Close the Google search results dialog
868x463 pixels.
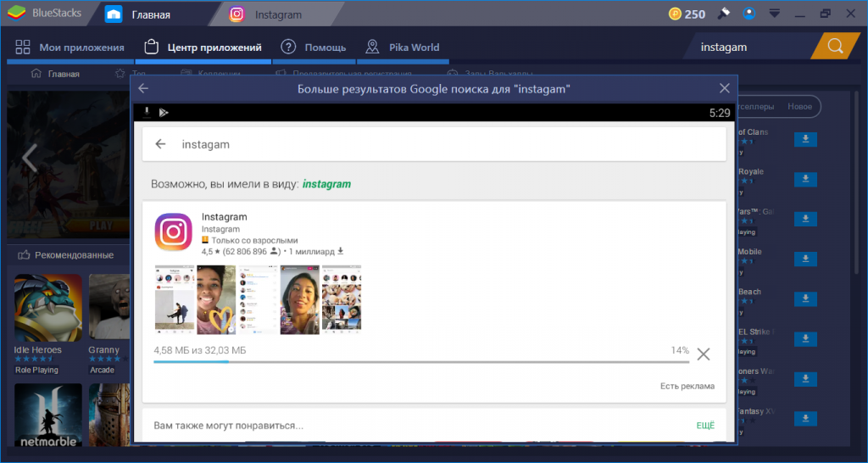pos(724,88)
